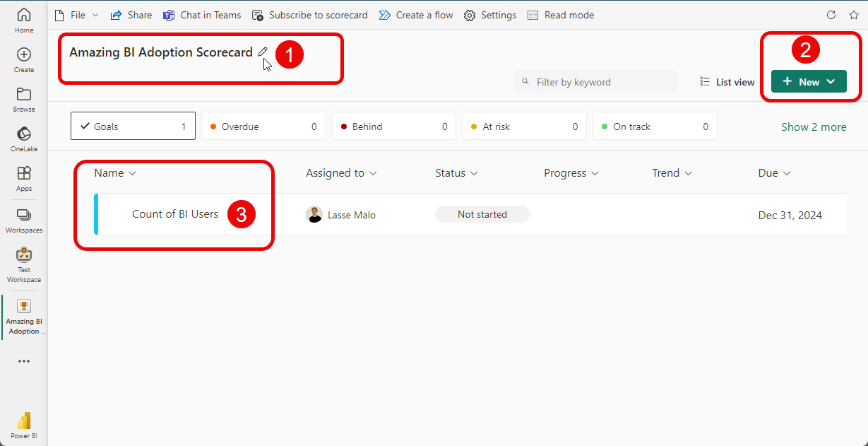Viewport: 868px width, 446px height.
Task: Open OneLake from the sidebar
Action: 24,139
